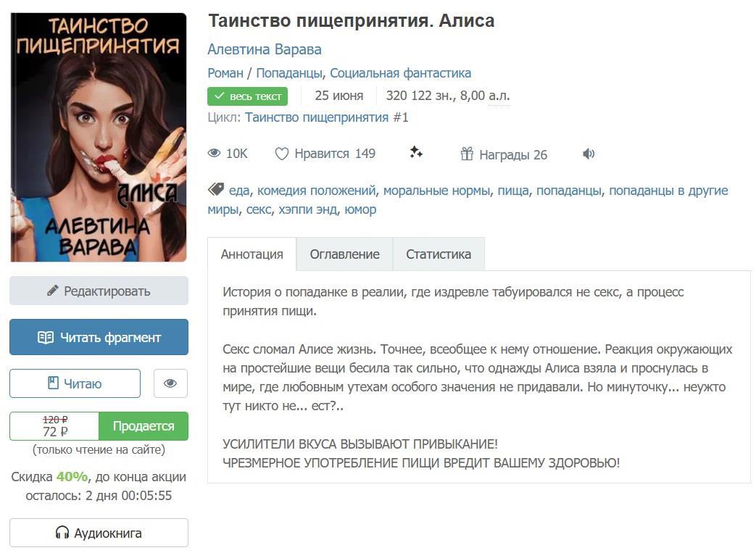Viewport: 756px width, 553px height.
Task: Toggle Читаю bookmark status
Action: point(75,383)
